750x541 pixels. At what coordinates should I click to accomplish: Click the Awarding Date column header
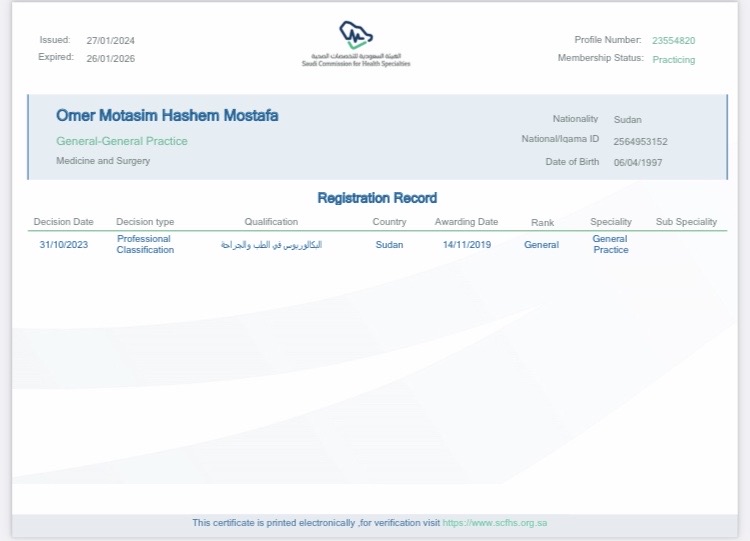[x=466, y=222]
